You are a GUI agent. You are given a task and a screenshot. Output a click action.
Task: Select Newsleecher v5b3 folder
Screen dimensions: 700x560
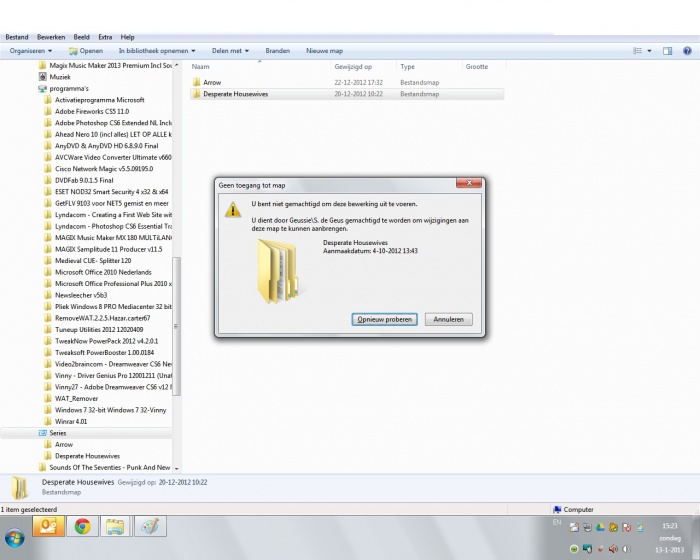[81, 295]
